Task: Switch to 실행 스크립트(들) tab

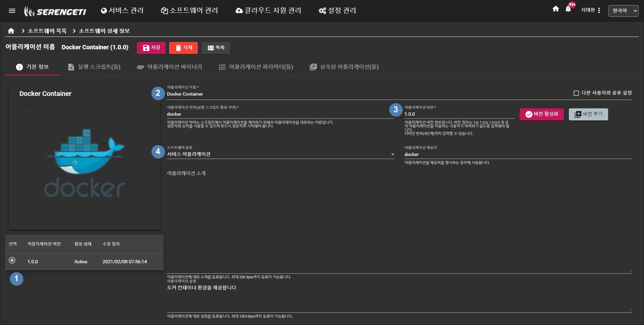Action: tap(94, 67)
